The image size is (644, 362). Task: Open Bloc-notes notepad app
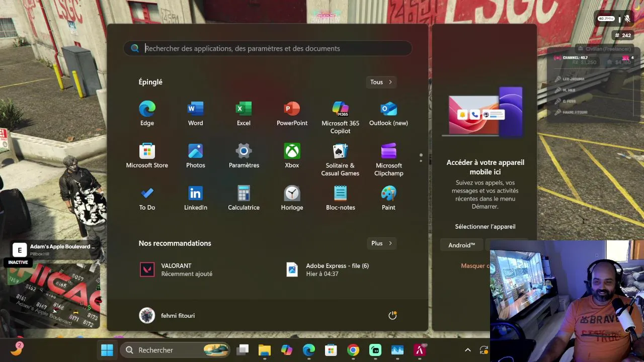tap(340, 199)
